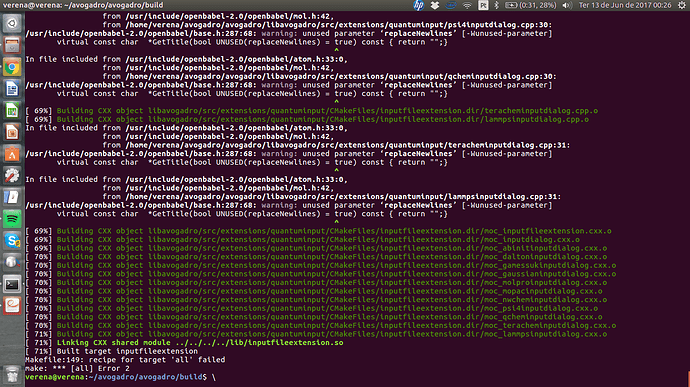
Task: Click the psi4inputdialog.cpp:30 include line
Action: pos(327,25)
